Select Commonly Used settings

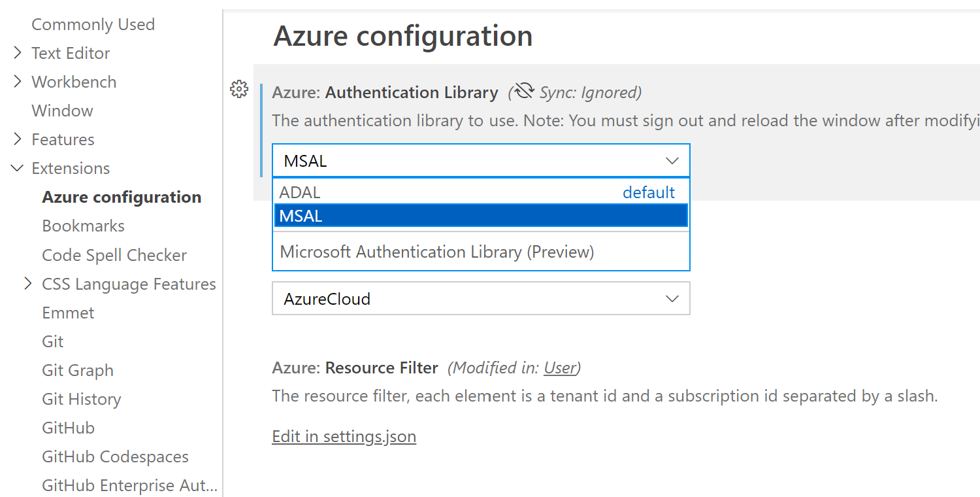[93, 24]
